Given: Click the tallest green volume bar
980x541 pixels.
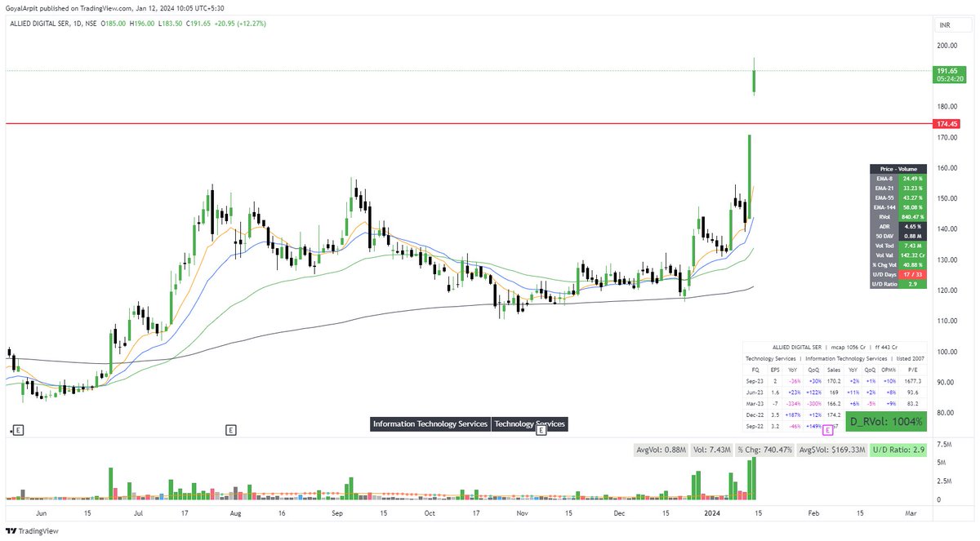Looking at the screenshot, I should (x=755, y=478).
